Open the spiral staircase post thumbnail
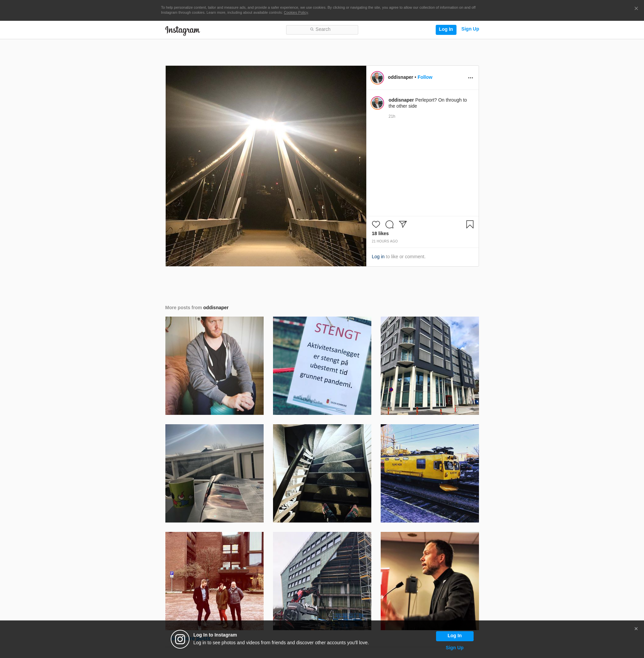Image resolution: width=644 pixels, height=658 pixels. tap(322, 473)
